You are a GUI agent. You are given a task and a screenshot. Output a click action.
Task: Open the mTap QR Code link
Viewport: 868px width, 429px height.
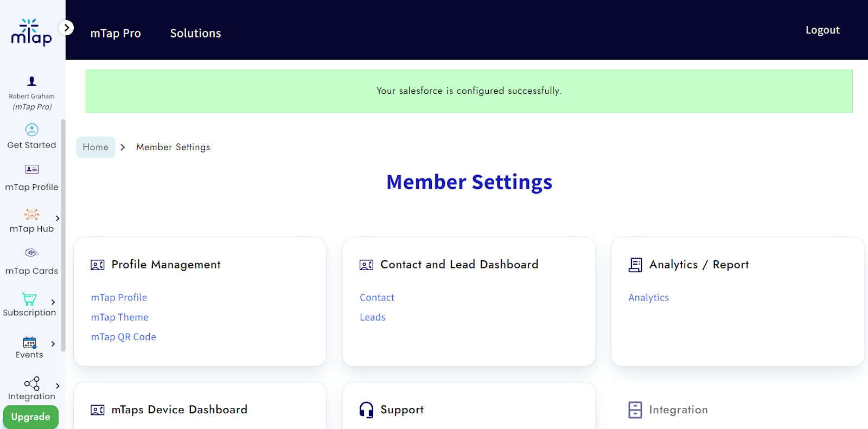pyautogui.click(x=123, y=337)
